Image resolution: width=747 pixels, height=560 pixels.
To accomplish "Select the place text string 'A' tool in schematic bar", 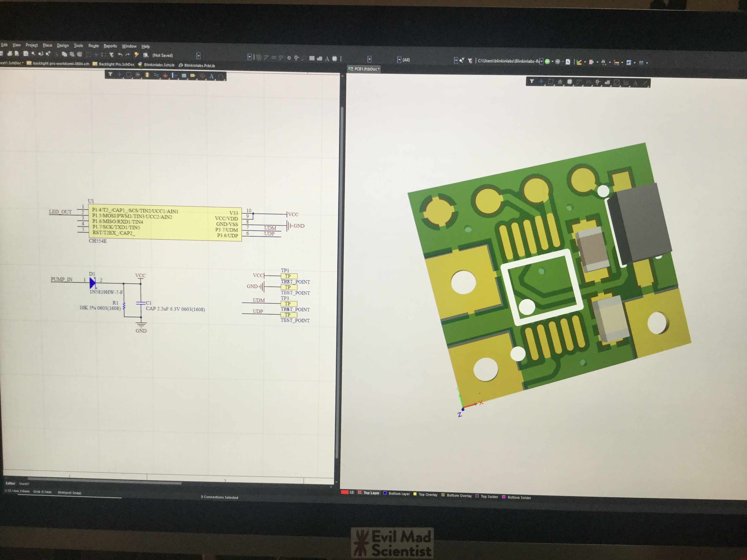I will click(211, 76).
